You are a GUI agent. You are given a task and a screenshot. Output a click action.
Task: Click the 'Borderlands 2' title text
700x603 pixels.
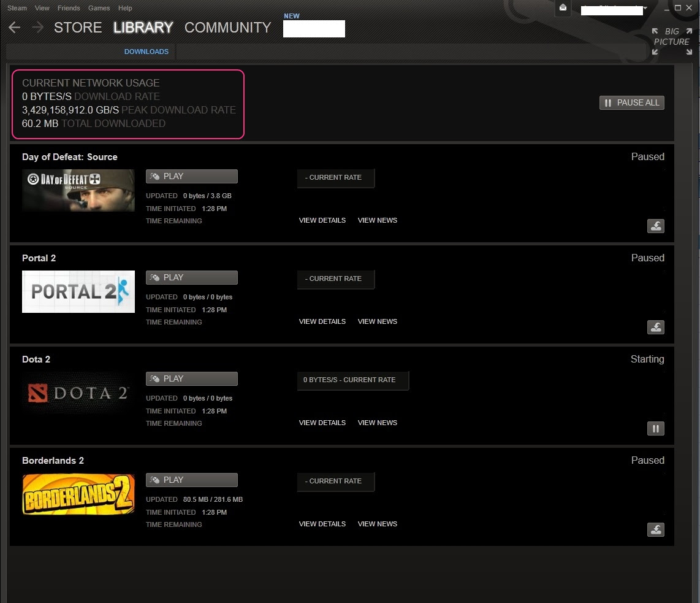tap(53, 461)
